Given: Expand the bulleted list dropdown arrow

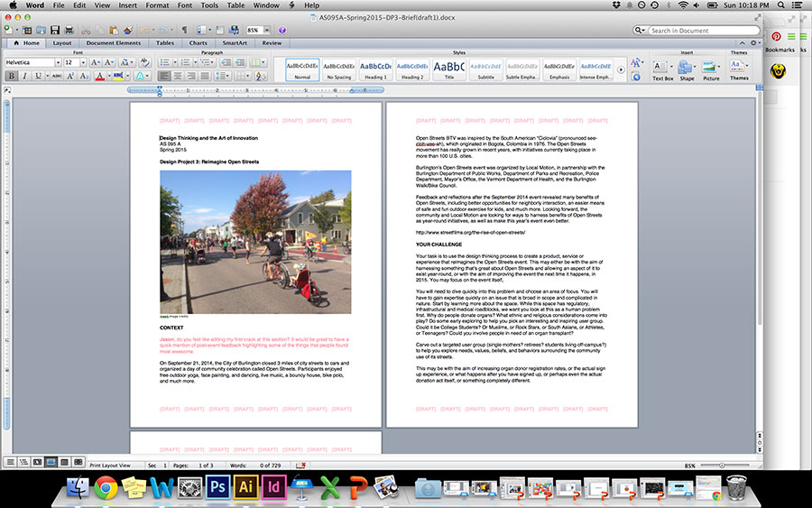Looking at the screenshot, I should [175, 62].
